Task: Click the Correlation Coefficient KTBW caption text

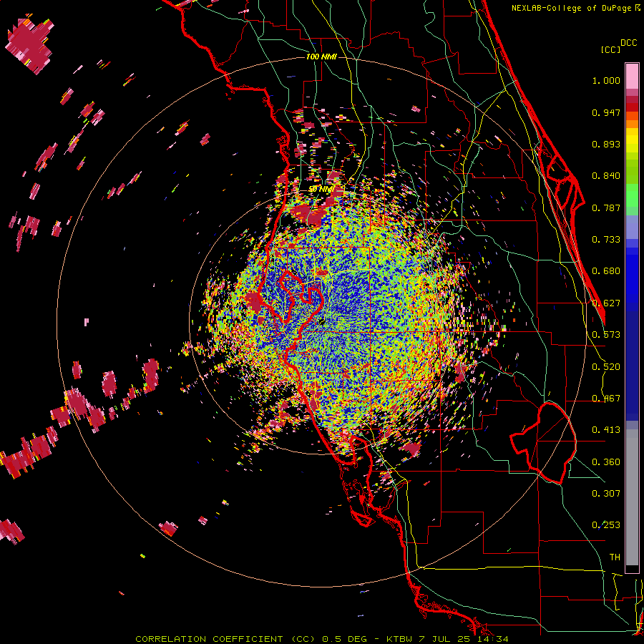Action: coord(322,639)
